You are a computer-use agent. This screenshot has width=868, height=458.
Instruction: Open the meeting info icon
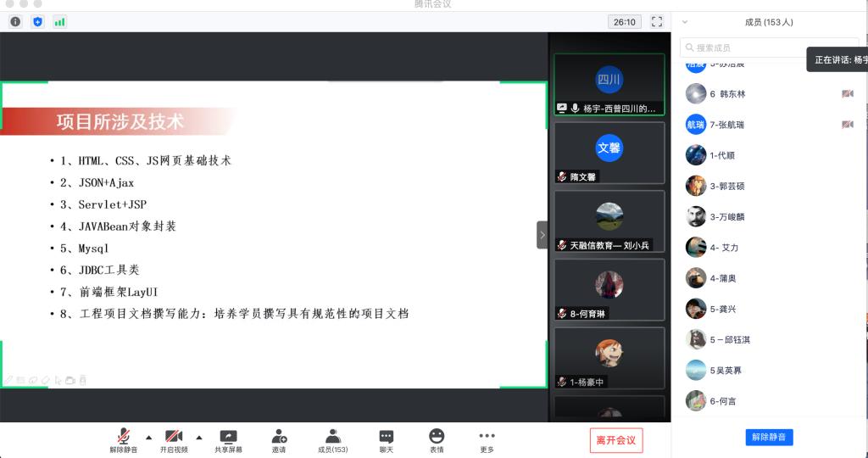[15, 21]
